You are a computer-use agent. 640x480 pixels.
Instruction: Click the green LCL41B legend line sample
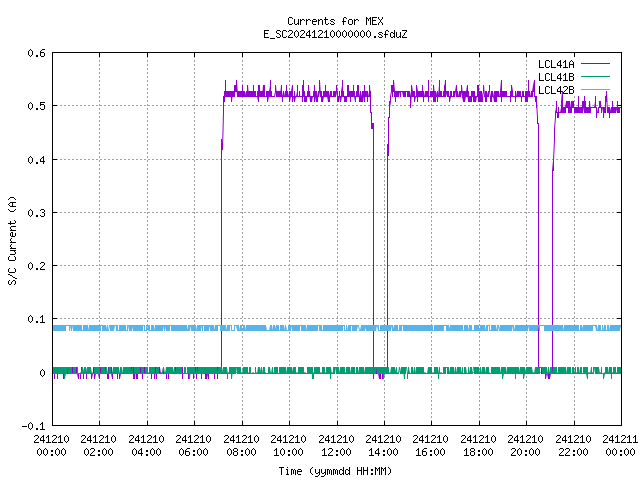(595, 76)
